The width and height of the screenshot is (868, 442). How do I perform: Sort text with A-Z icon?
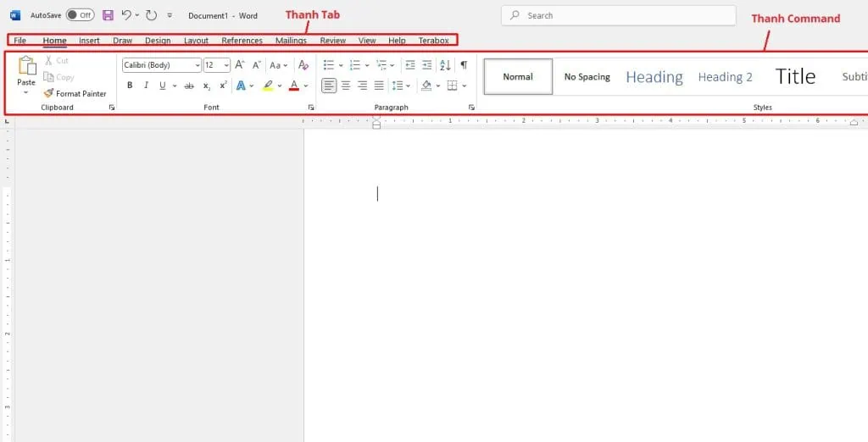coord(445,65)
